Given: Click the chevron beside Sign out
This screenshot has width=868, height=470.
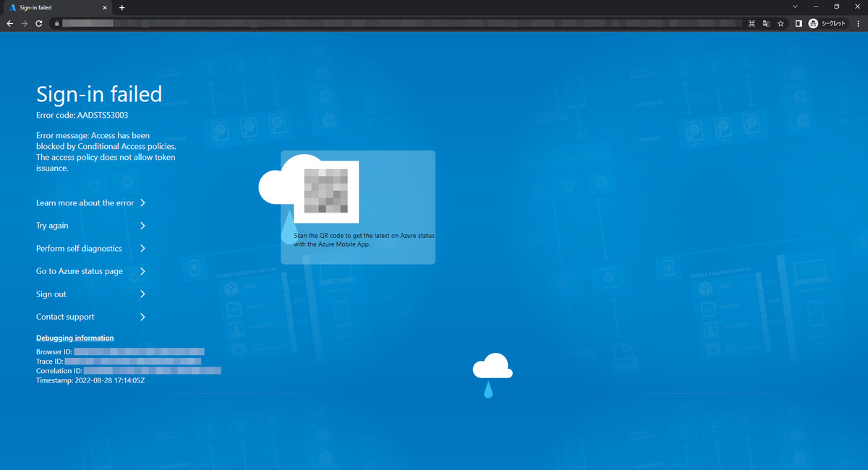Looking at the screenshot, I should click(x=142, y=294).
